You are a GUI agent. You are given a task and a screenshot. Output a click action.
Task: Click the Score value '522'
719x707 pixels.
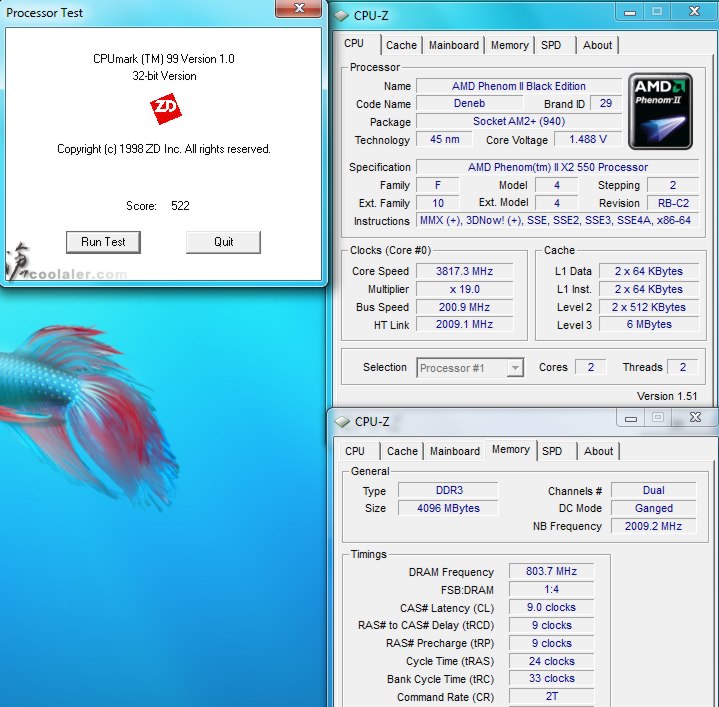(180, 206)
